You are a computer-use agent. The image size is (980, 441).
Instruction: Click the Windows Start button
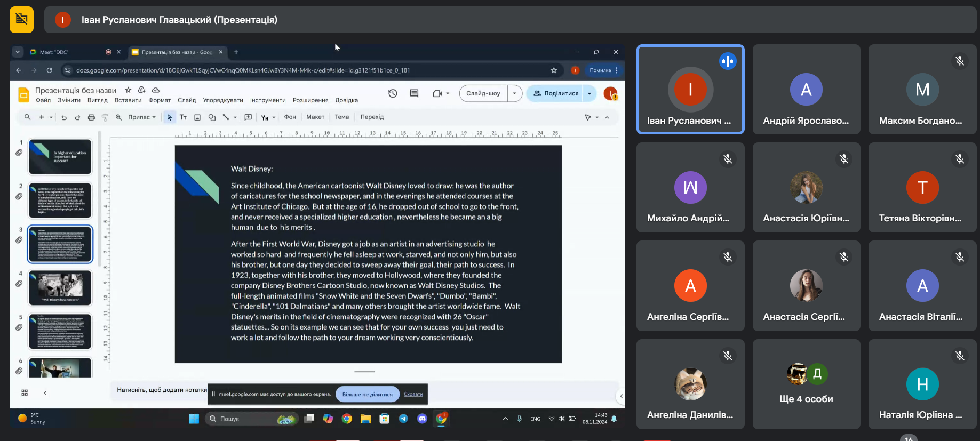click(194, 419)
